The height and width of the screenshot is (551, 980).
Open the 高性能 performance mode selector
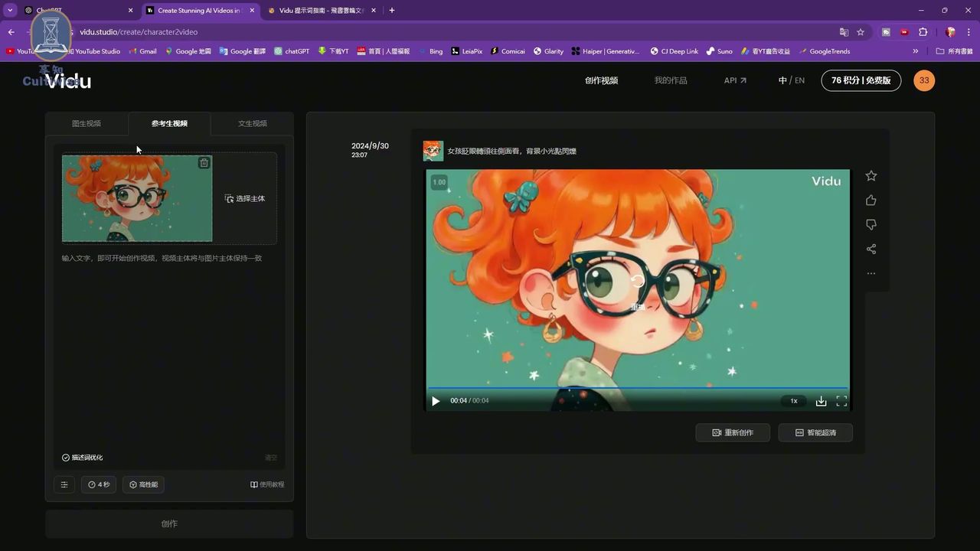pyautogui.click(x=143, y=484)
